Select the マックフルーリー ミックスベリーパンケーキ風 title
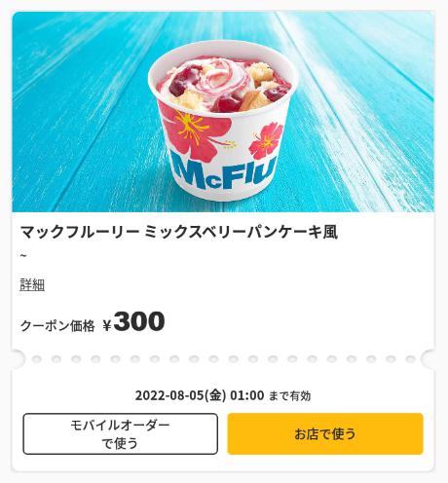This screenshot has height=483, width=448. coord(179,232)
